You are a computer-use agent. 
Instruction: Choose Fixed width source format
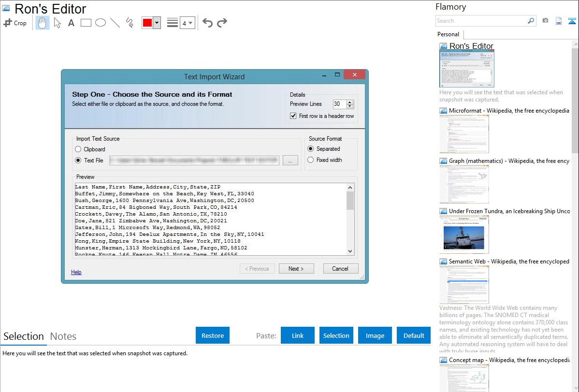pos(311,160)
